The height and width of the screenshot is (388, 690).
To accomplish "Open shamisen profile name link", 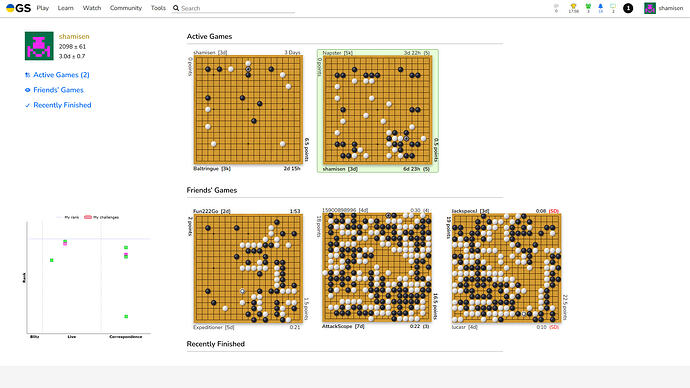I will click(74, 37).
